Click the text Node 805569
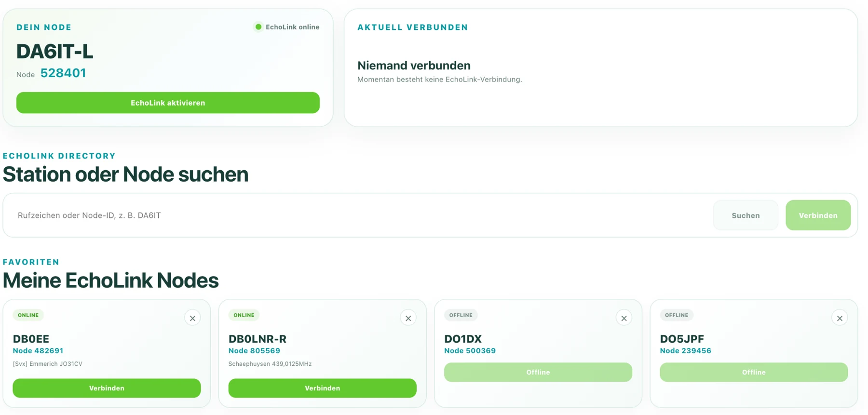 click(254, 351)
